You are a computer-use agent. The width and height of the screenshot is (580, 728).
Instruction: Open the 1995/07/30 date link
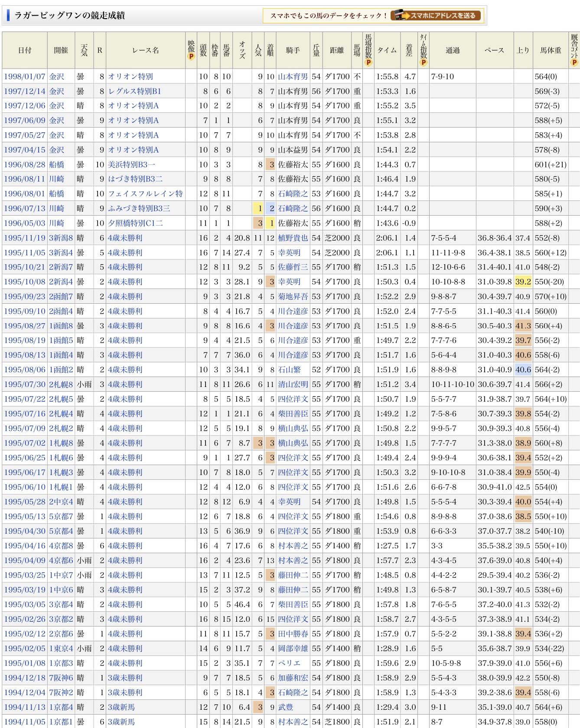click(25, 384)
